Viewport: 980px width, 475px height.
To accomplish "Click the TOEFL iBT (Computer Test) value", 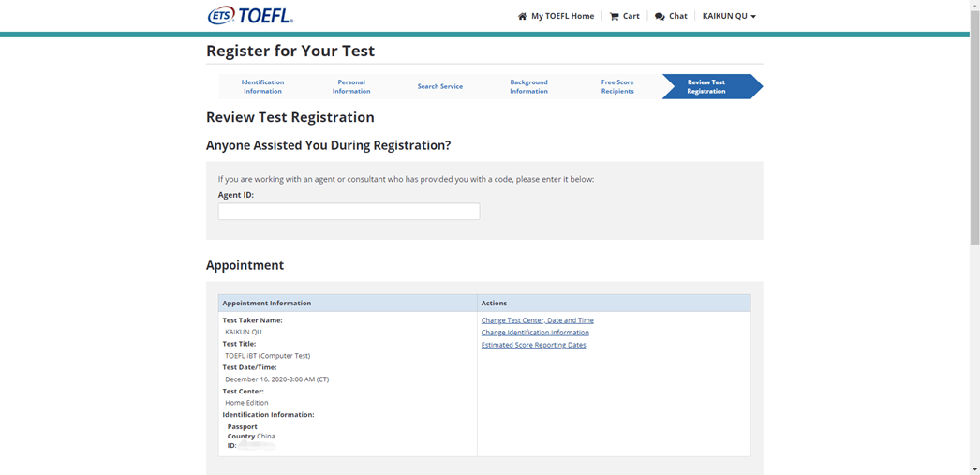I will pos(268,356).
